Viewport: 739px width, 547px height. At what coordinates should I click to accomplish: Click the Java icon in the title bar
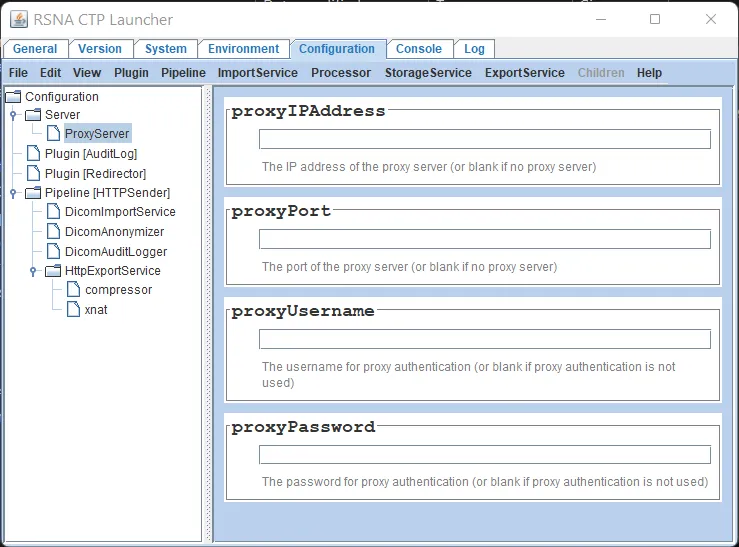[x=19, y=19]
